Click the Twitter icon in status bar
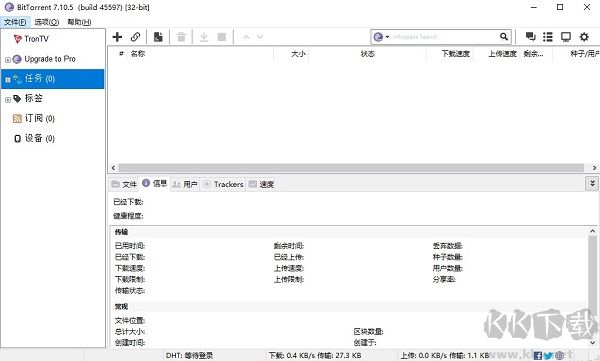This screenshot has height=361, width=600. pos(548,356)
